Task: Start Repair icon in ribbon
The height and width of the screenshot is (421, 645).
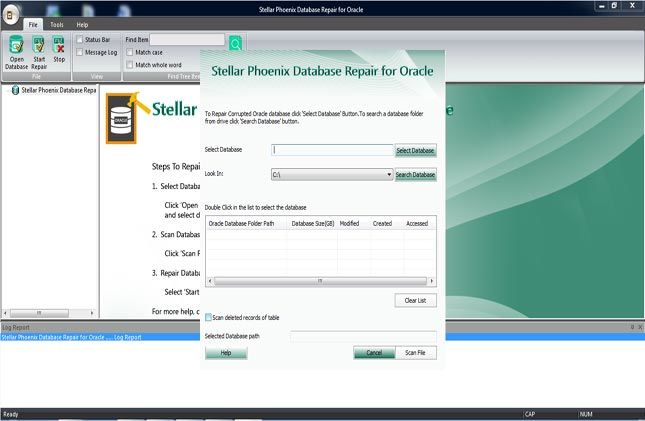Action: pos(39,52)
